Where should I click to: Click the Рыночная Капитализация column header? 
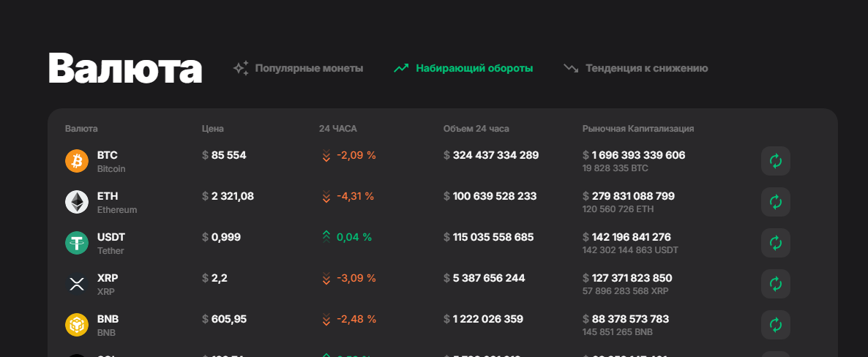click(x=638, y=129)
